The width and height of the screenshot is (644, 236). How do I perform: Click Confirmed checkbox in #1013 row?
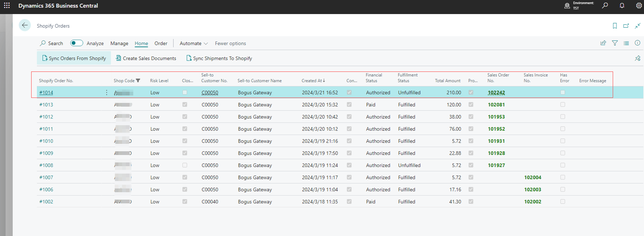coord(349,105)
